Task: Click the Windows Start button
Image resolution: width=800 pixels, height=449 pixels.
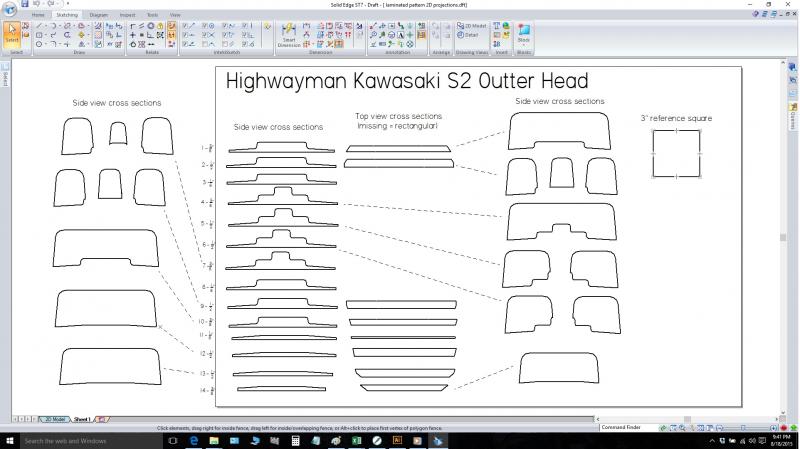Action: pyautogui.click(x=9, y=441)
